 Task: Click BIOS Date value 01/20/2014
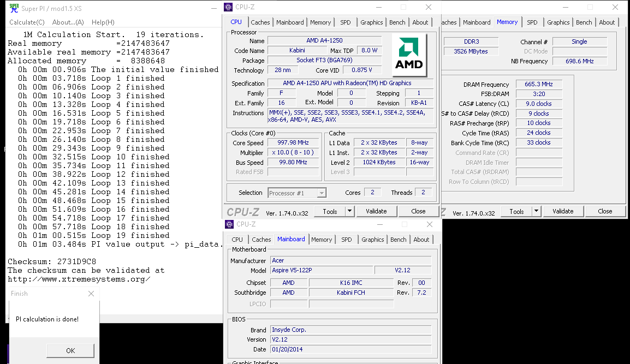[351, 349]
